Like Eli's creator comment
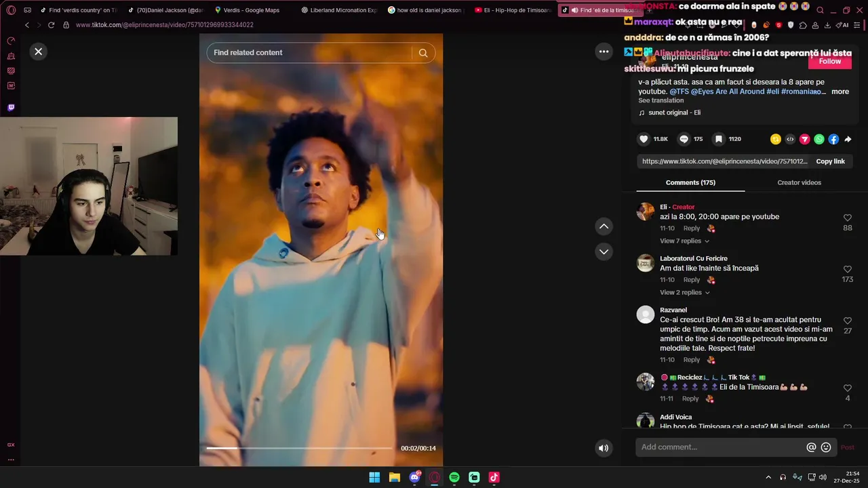 (x=847, y=218)
